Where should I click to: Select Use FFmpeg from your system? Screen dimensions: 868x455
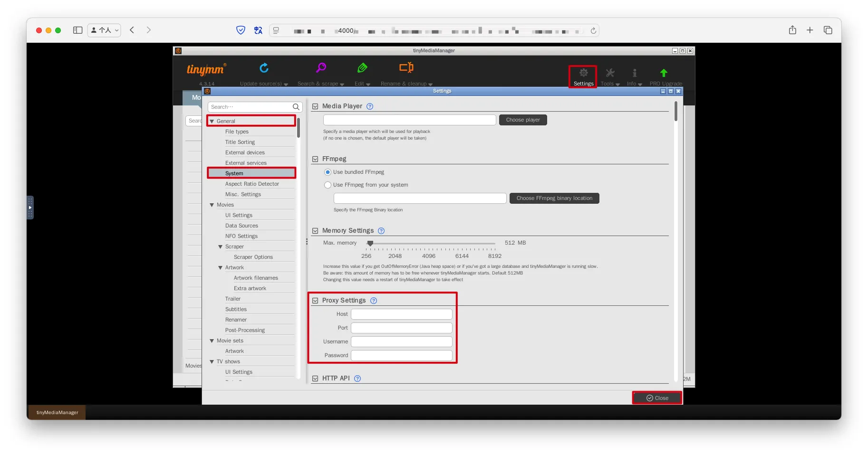tap(328, 185)
